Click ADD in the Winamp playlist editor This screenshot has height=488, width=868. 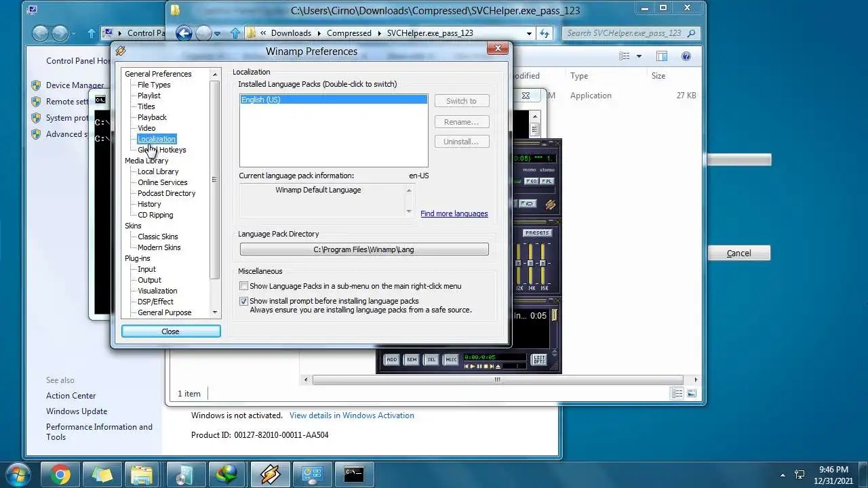[x=391, y=359]
